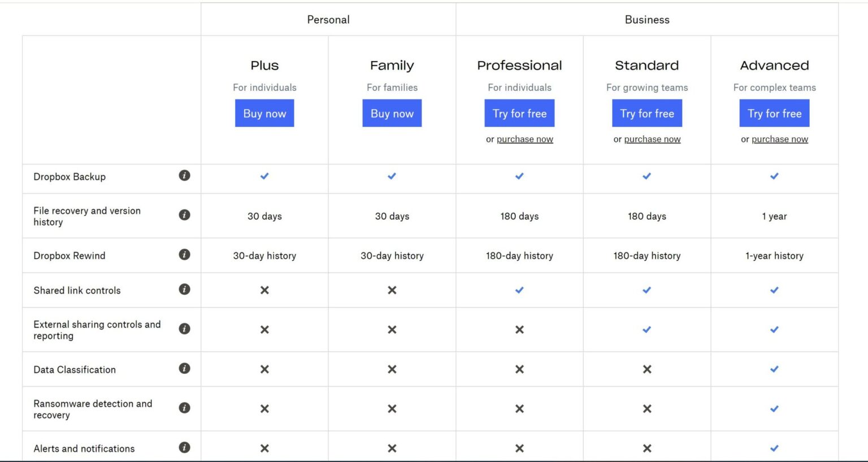
Task: Click the Standard plan's Data Classification X mark
Action: coord(646,369)
